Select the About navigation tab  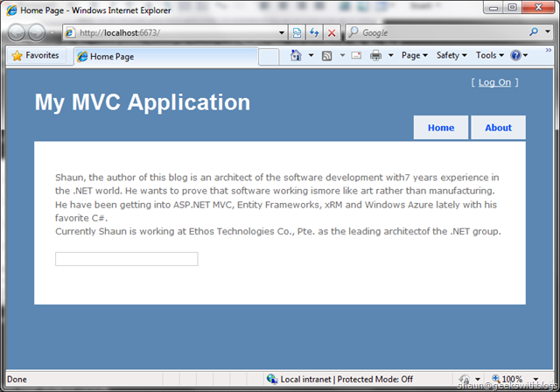coord(498,128)
